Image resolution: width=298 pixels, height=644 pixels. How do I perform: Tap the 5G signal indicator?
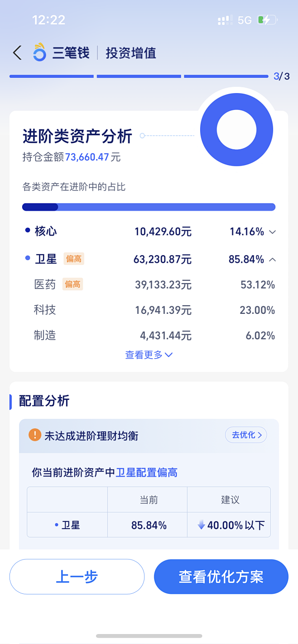[245, 20]
